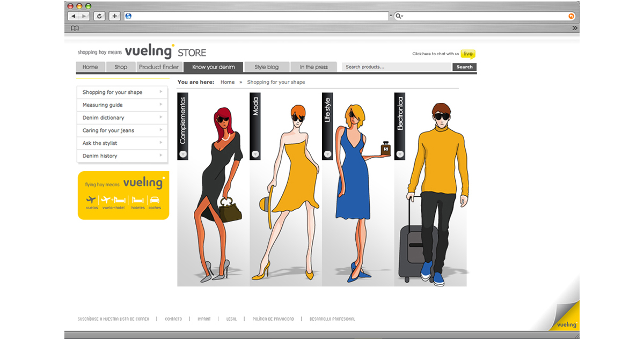The image size is (644, 339).
Task: Open Caring for your jeans sidebar item
Action: tap(122, 130)
